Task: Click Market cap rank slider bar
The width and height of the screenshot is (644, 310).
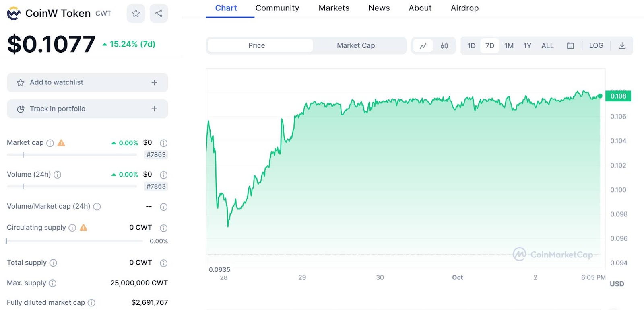Action: 72,155
